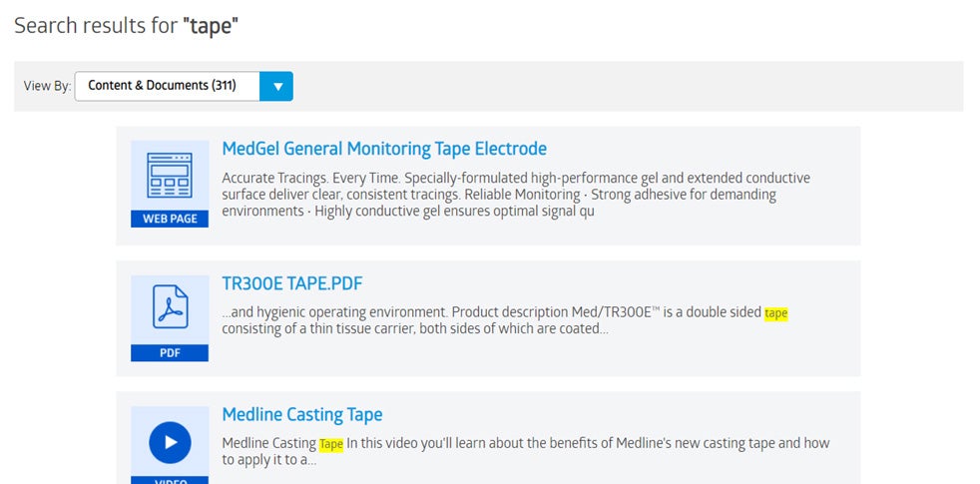Play the Medline Casting Tape video
Screen dimensions: 980x484
170,441
